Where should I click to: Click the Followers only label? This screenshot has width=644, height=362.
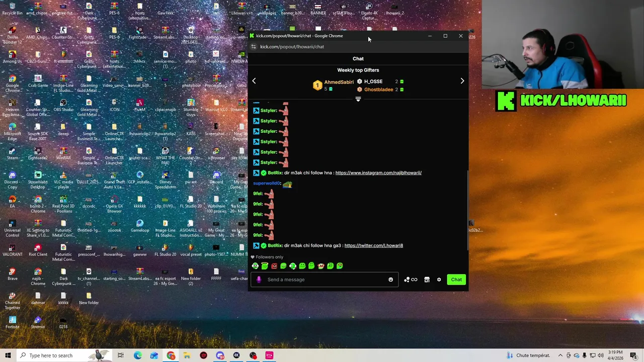click(269, 257)
